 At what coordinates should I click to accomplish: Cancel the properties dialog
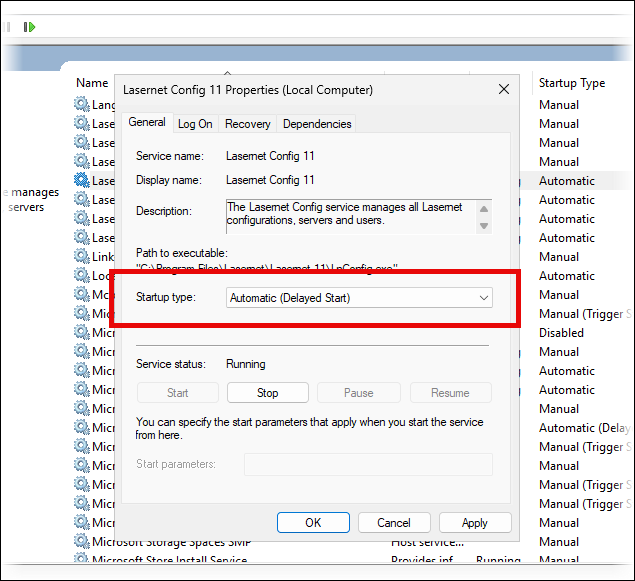pyautogui.click(x=394, y=523)
